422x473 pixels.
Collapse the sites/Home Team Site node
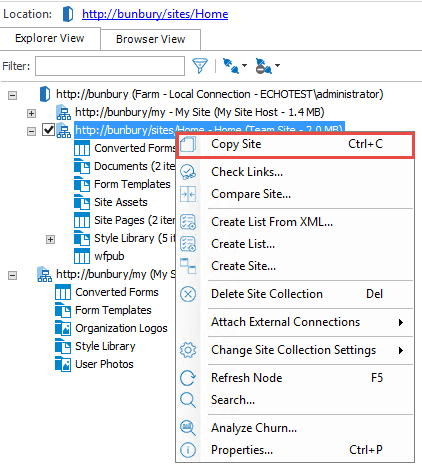[31, 132]
